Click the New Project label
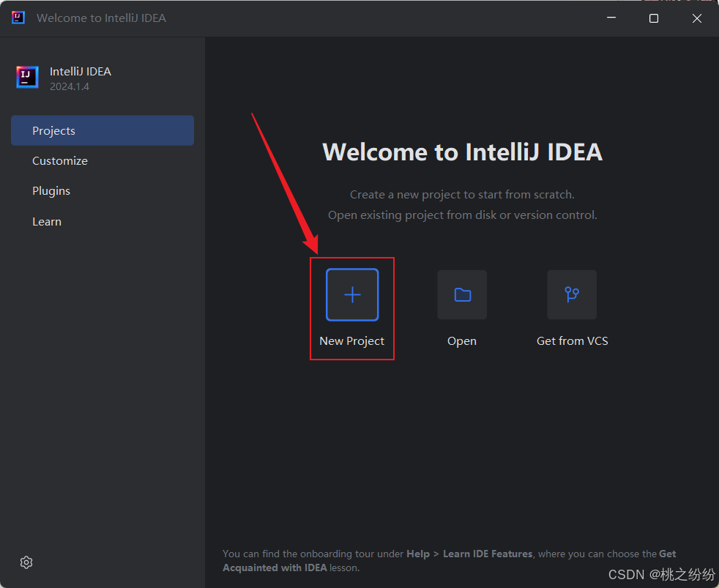This screenshot has height=588, width=719. pyautogui.click(x=351, y=341)
